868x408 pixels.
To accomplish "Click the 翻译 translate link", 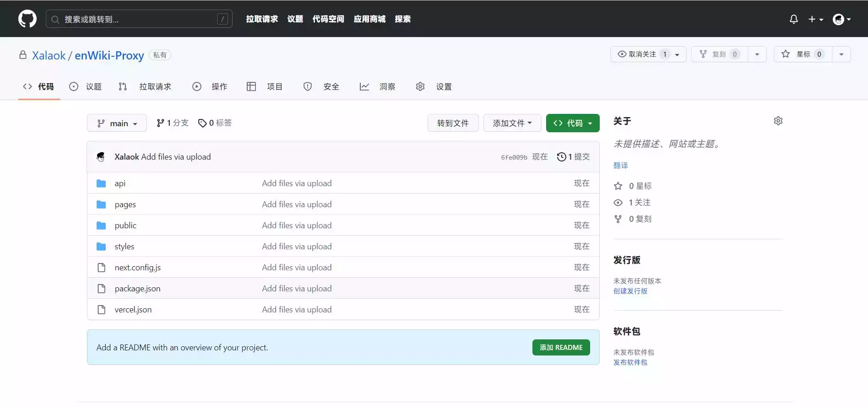I will tap(621, 166).
